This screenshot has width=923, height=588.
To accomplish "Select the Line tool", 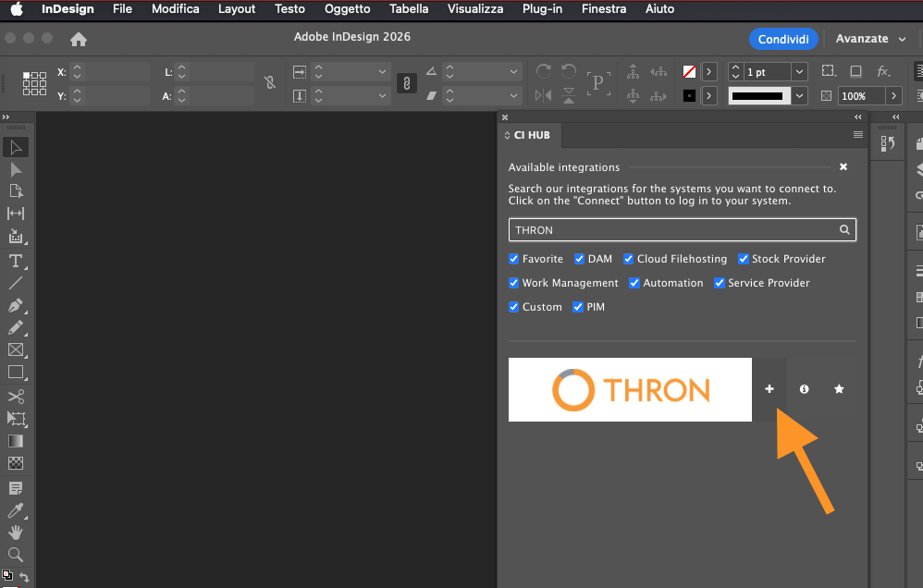I will 16,283.
